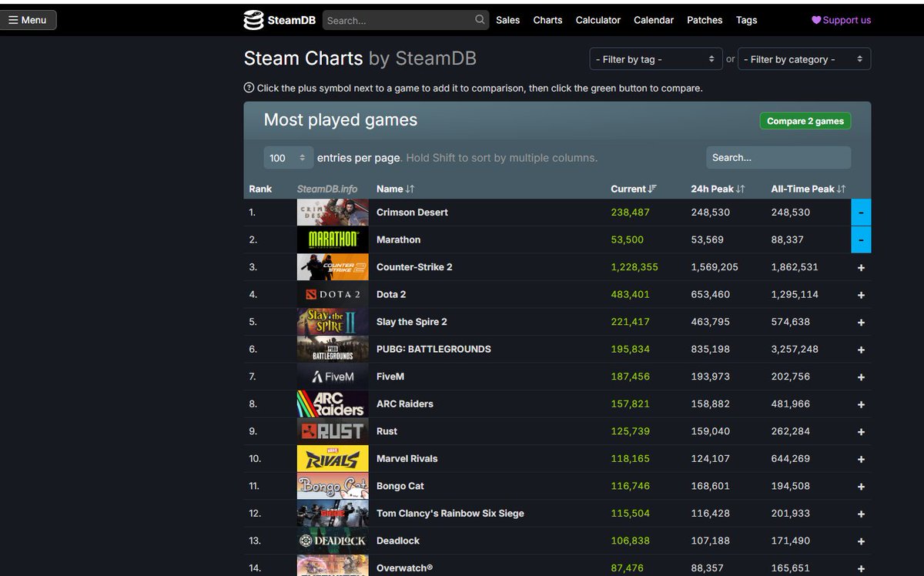This screenshot has width=924, height=576.
Task: Open the Calendar menu item
Action: click(654, 20)
